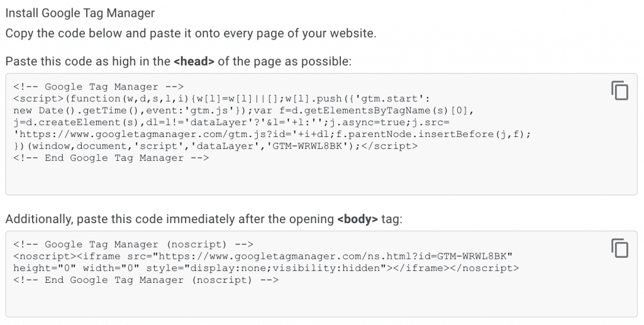Viewport: 644px width, 325px height.
Task: Click inside the body noscript code box
Action: [321, 273]
